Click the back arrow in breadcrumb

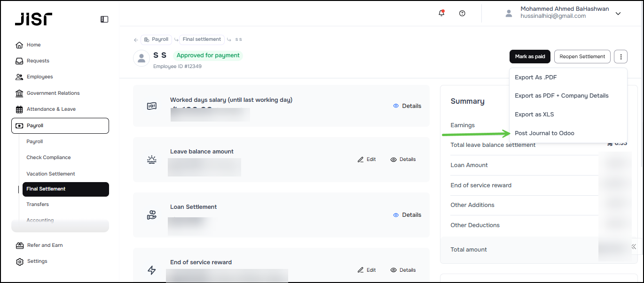point(136,40)
